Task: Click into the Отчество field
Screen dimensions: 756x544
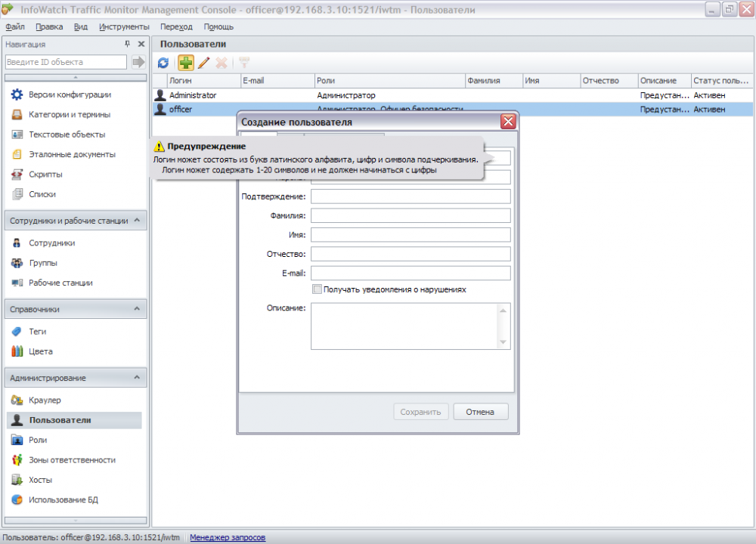Action: pos(411,254)
